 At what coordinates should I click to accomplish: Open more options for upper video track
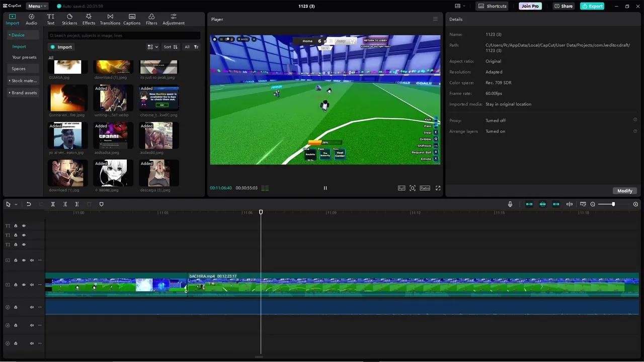40,260
